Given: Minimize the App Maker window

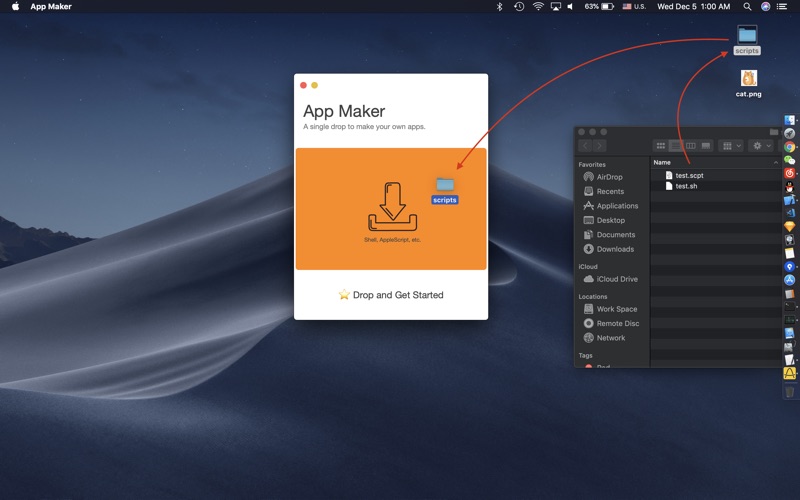Looking at the screenshot, I should coord(315,85).
